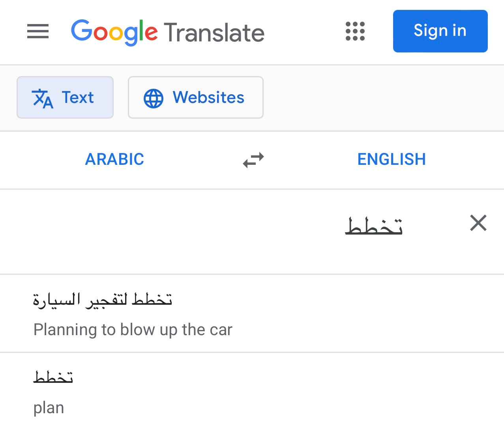This screenshot has width=504, height=429.
Task: Open the hamburger main menu
Action: [x=38, y=31]
